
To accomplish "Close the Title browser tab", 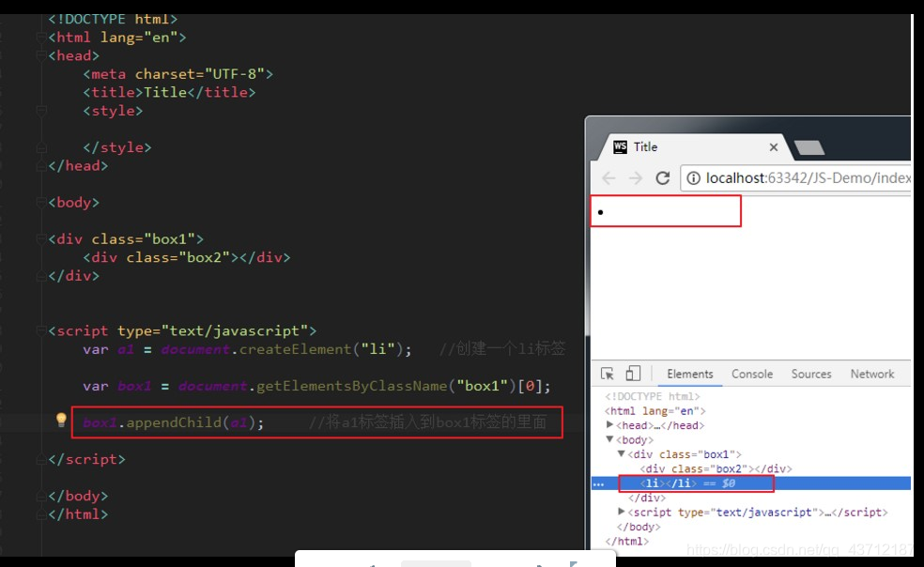I will click(774, 146).
